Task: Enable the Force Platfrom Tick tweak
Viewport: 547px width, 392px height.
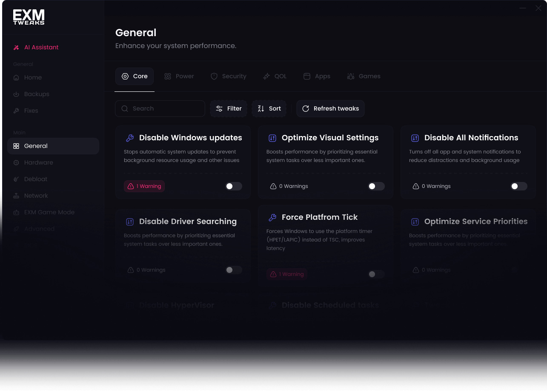Action: click(x=376, y=274)
